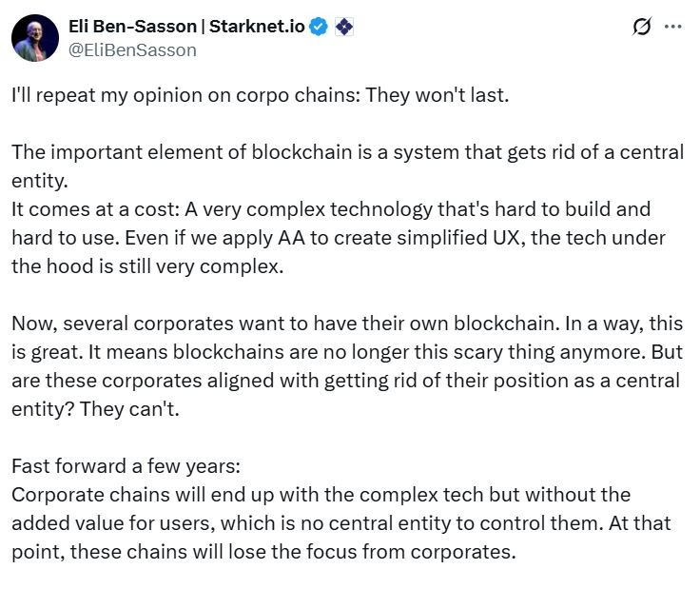Viewport: 700px width, 589px height.
Task: Click the line about blockchains no longer scary
Action: tap(347, 351)
